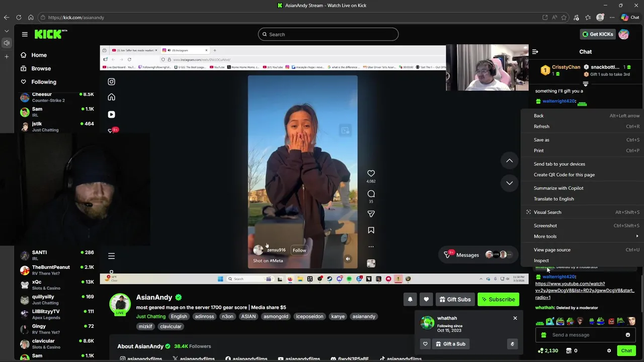Viewport: 644px width, 362px height.
Task: Open the user profile avatar in header
Action: click(x=623, y=34)
